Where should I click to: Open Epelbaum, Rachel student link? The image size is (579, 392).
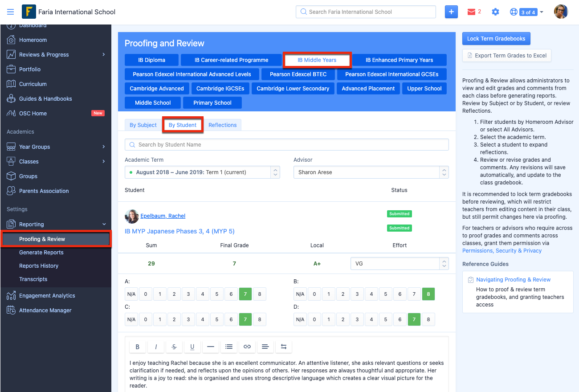click(x=163, y=216)
